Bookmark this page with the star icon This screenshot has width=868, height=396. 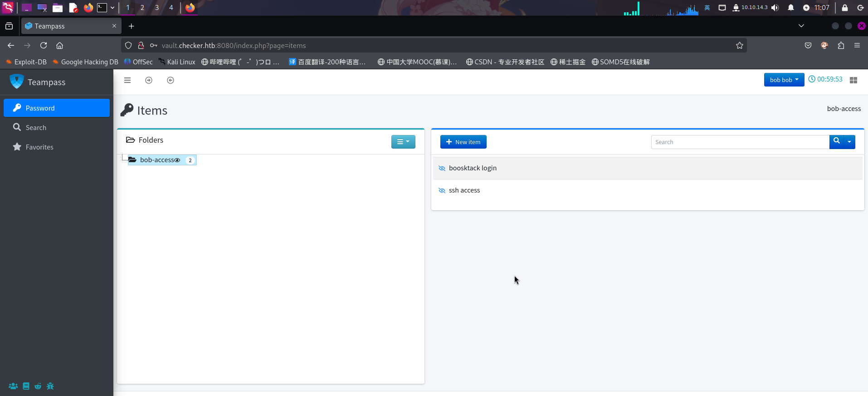tap(740, 45)
